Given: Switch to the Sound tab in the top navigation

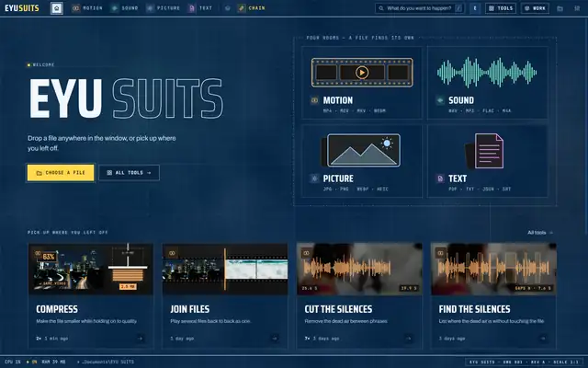Looking at the screenshot, I should 125,8.
